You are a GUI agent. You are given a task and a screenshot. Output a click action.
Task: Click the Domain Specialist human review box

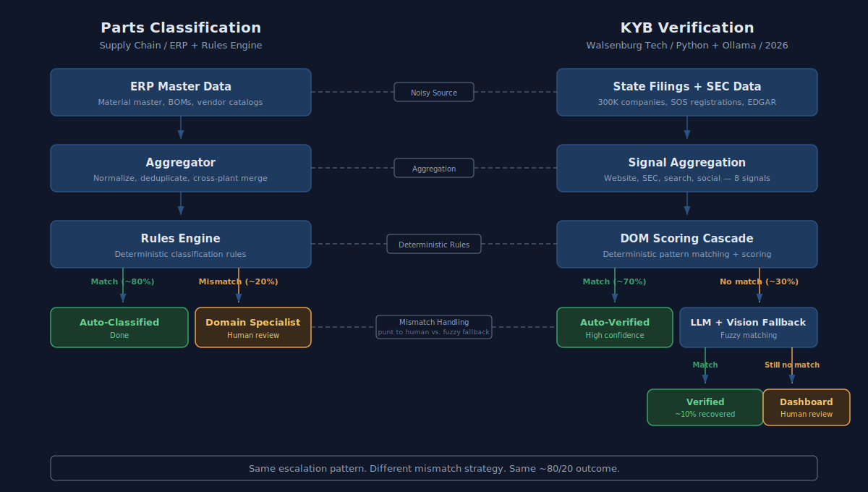252,327
